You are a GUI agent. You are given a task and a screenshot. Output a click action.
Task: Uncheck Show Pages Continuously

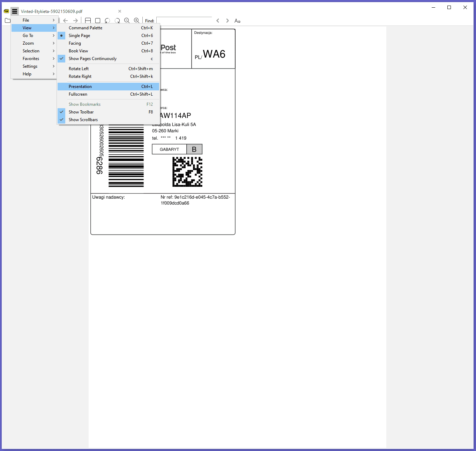pyautogui.click(x=108, y=59)
